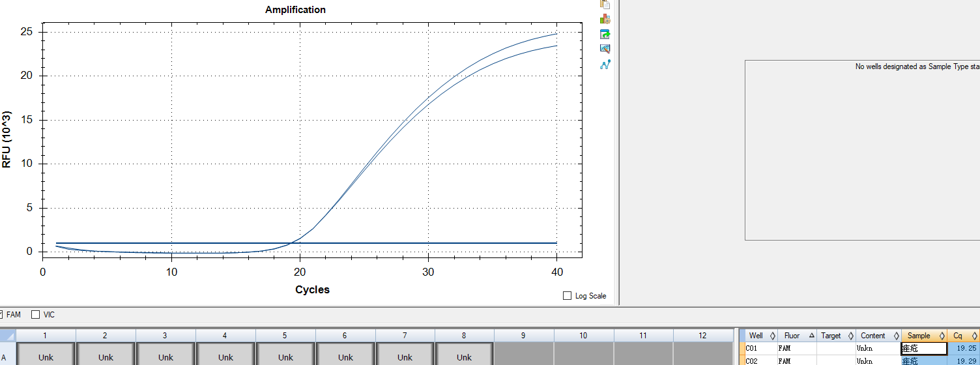Select well A8 labeled Unk
Viewport: 980px width, 365px height.
[x=464, y=354]
